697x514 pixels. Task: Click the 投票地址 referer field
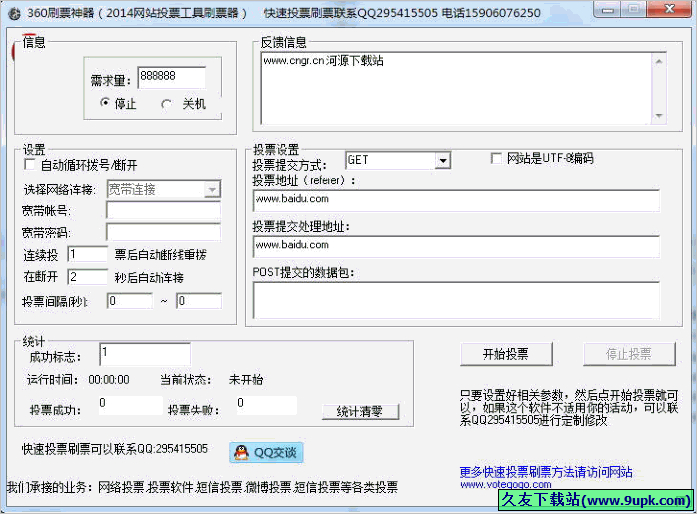tap(456, 201)
